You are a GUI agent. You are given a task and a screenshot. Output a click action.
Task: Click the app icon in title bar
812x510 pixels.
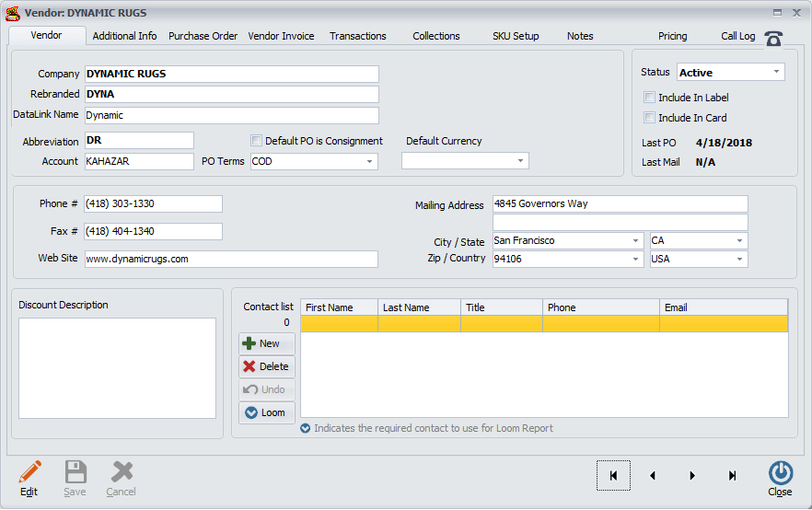point(13,13)
